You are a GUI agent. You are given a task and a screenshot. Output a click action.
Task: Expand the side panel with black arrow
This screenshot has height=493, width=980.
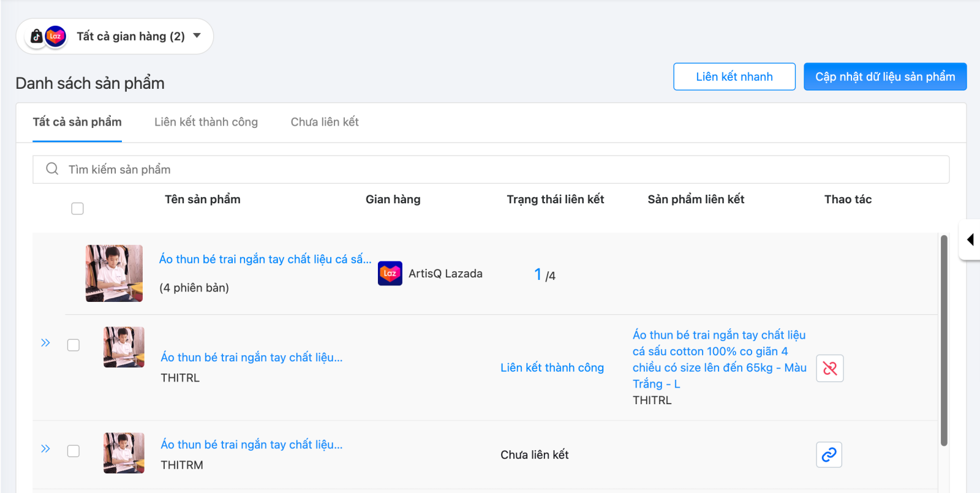click(x=970, y=239)
